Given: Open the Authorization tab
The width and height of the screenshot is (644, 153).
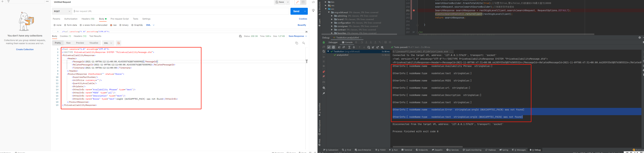Looking at the screenshot, I should click(x=71, y=19).
